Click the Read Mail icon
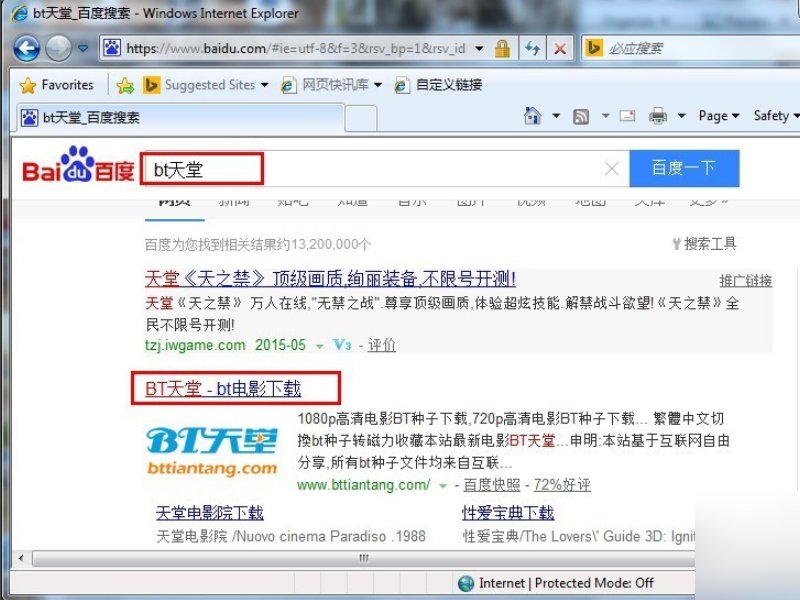800x600 pixels. [626, 115]
